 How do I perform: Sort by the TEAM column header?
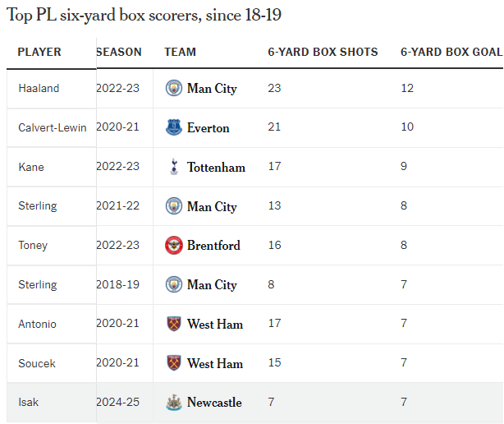(181, 52)
